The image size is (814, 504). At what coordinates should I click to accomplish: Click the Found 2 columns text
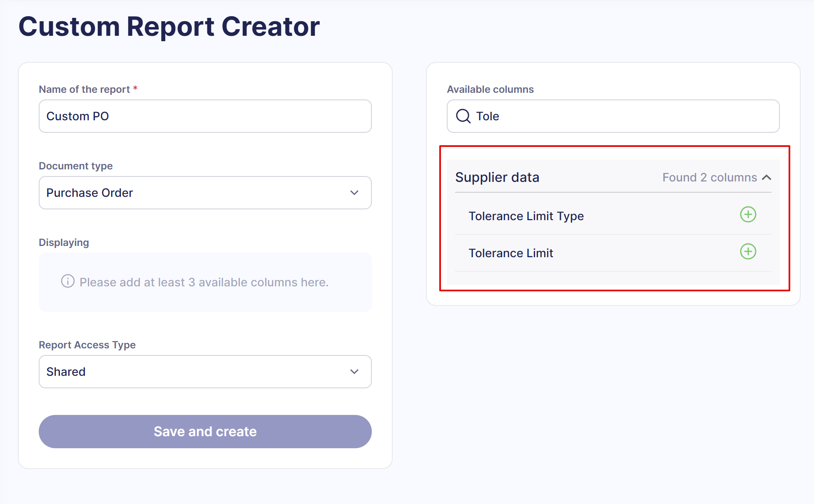[709, 178]
